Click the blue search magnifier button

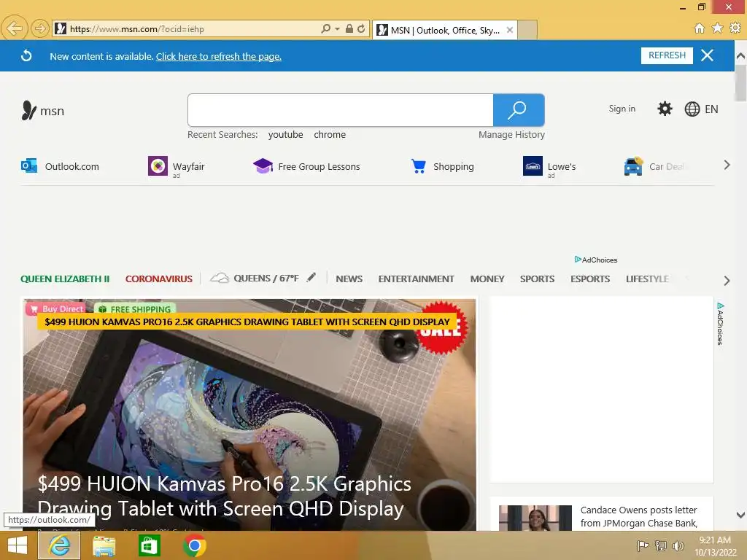click(519, 110)
